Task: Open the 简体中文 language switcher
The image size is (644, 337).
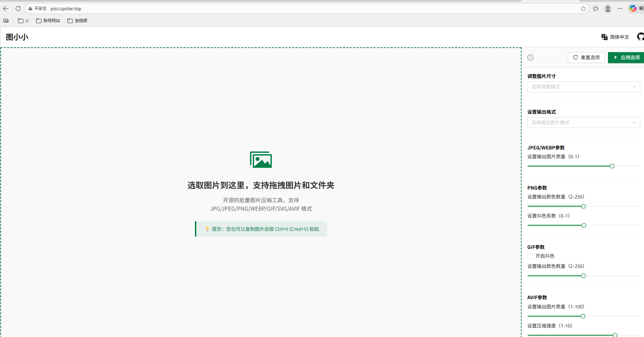Action: pyautogui.click(x=615, y=37)
